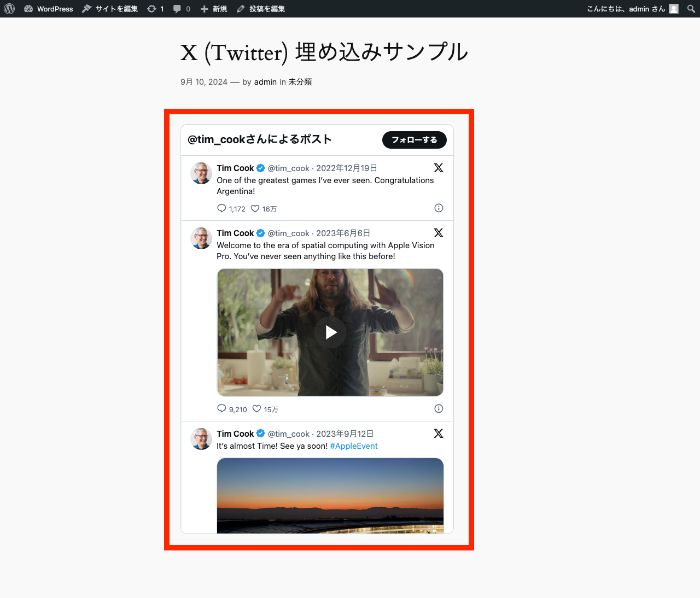Click reply icon with 9,210 replies
Viewport: 700px width, 598px height.
221,409
